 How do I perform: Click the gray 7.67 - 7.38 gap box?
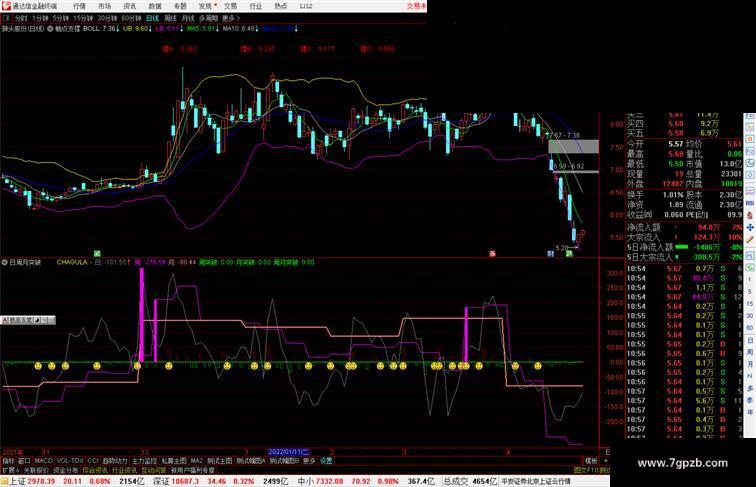coord(573,147)
